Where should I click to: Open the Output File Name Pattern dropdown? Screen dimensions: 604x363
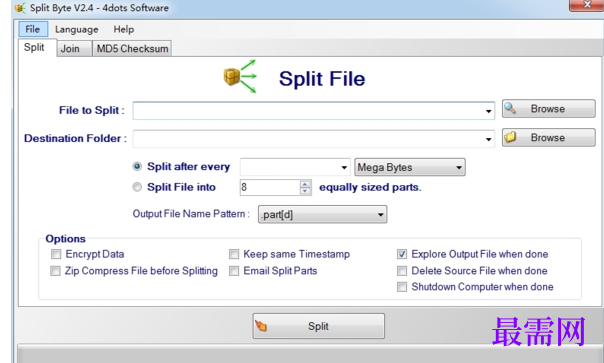click(x=322, y=214)
